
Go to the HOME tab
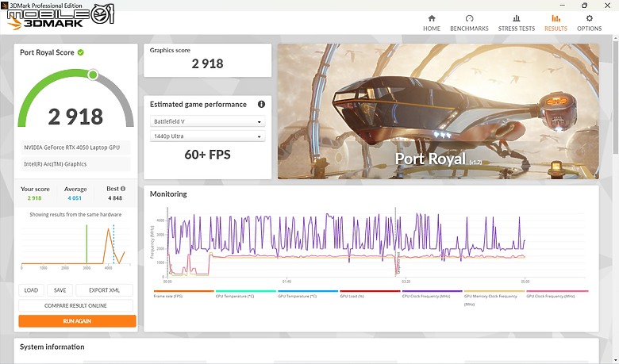[432, 23]
